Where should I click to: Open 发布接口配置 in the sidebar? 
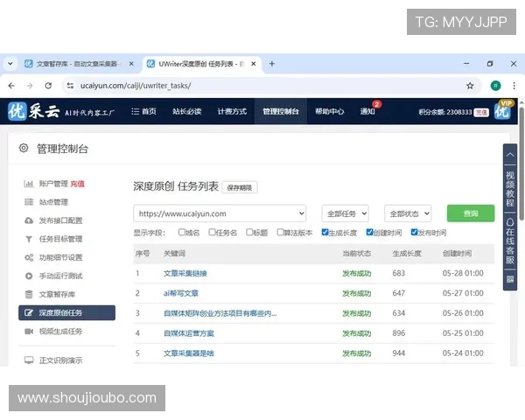[x=60, y=220]
